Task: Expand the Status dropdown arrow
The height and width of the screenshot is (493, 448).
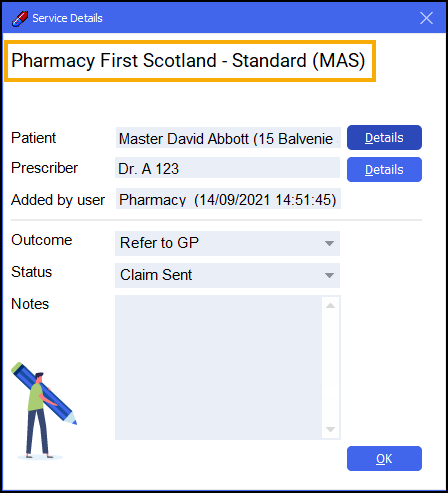Action: (329, 275)
